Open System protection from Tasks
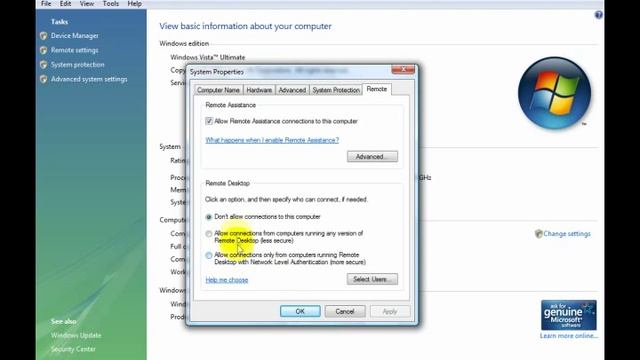 78,65
